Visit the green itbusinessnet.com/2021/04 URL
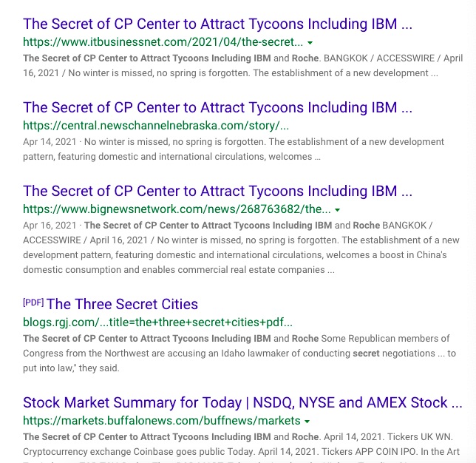Viewport: 476px width, 463px height. 163,42
